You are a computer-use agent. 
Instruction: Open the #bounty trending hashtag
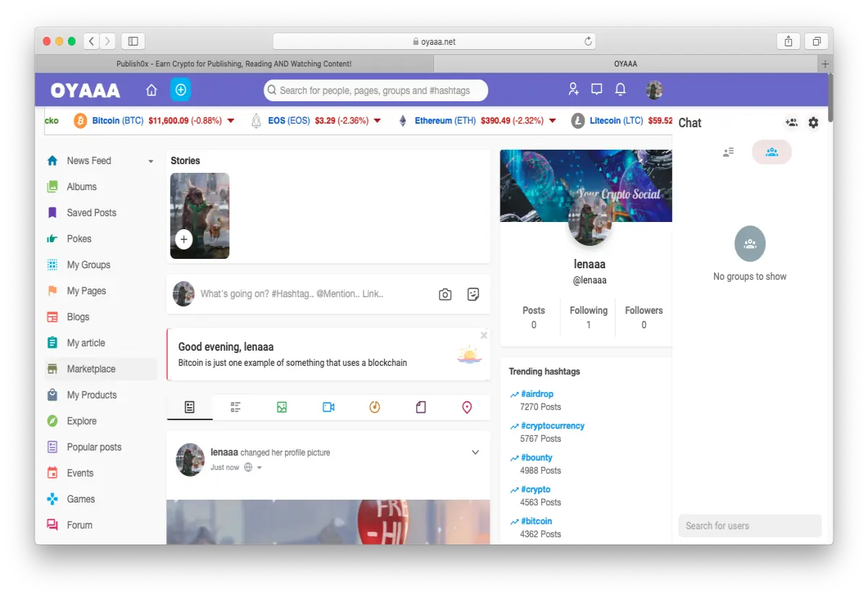[537, 458]
